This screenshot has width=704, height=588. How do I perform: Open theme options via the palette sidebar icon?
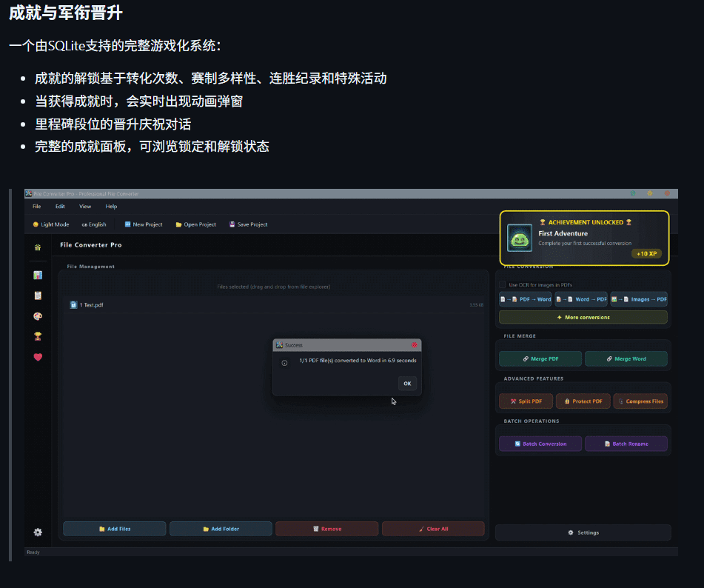tap(37, 318)
